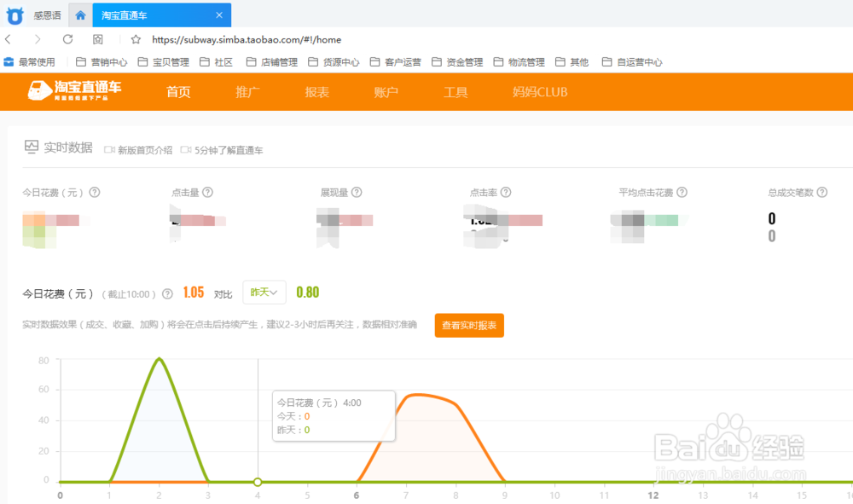Click the 展现量 metric label

click(x=334, y=193)
